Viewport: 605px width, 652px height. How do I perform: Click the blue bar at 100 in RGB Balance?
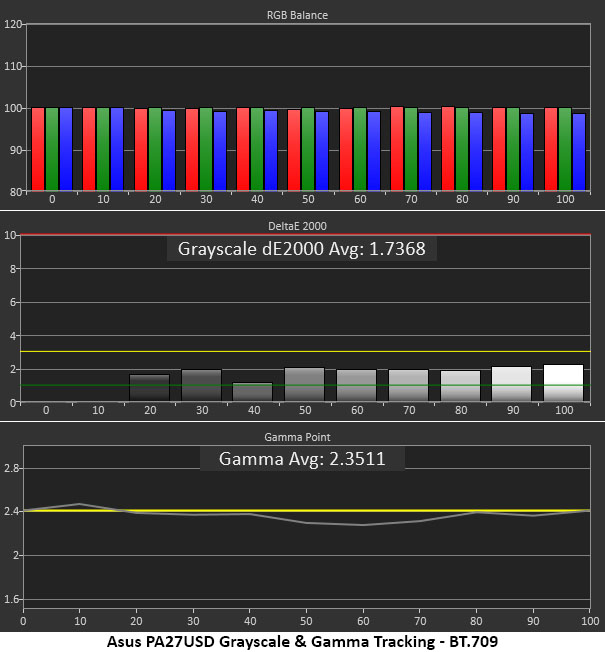pos(579,152)
